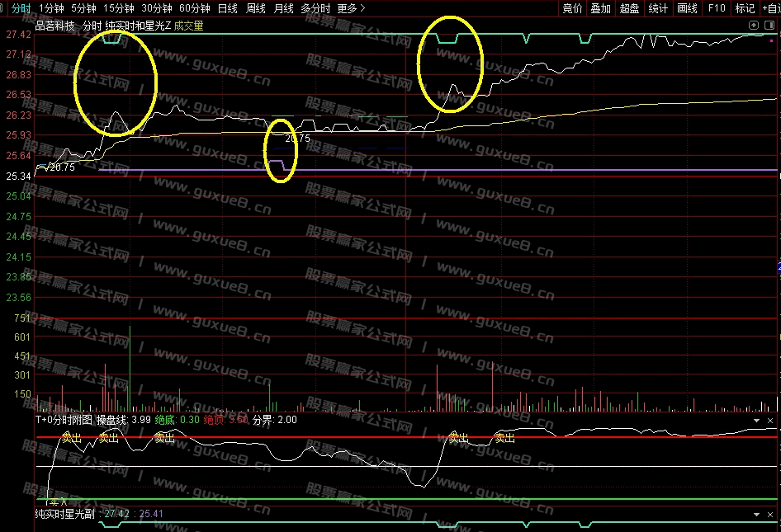Open 纯实时星光副 panel dropdown arrow
Viewport: 781px width, 532px height.
click(x=757, y=514)
